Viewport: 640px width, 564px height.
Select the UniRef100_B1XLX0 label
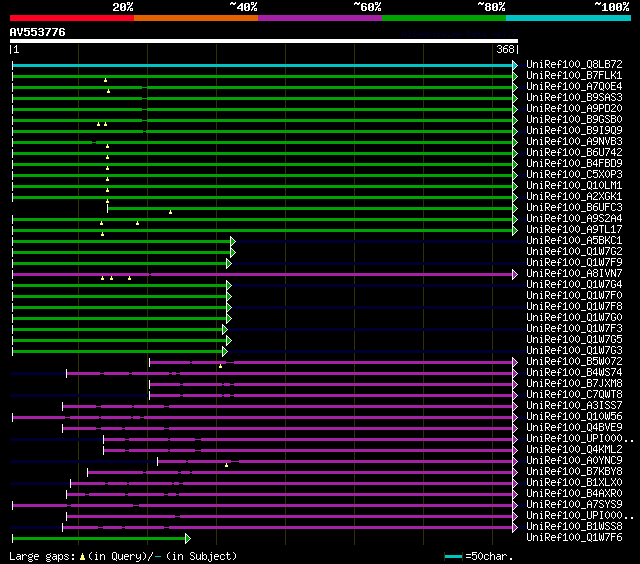574,483
